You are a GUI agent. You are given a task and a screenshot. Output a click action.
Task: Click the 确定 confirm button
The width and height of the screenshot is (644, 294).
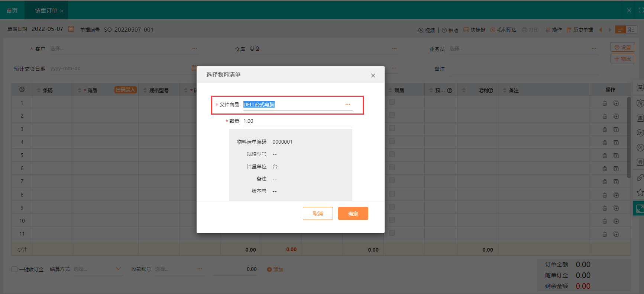(353, 214)
